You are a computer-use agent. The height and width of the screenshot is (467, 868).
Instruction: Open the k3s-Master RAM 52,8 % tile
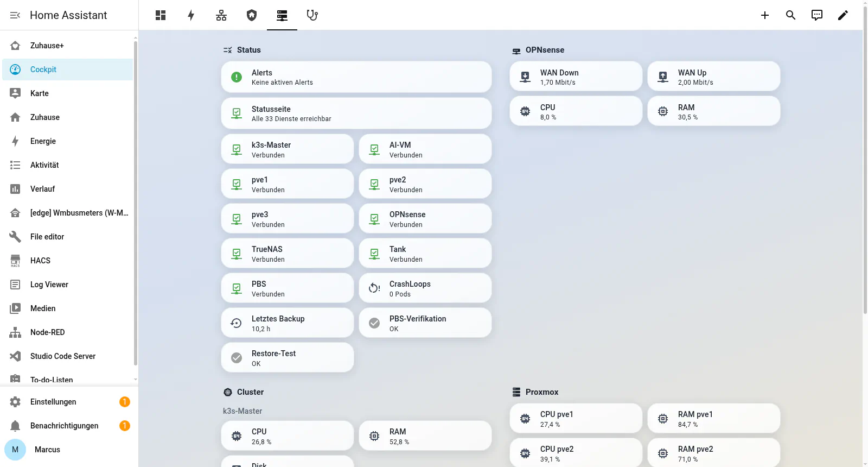point(425,436)
